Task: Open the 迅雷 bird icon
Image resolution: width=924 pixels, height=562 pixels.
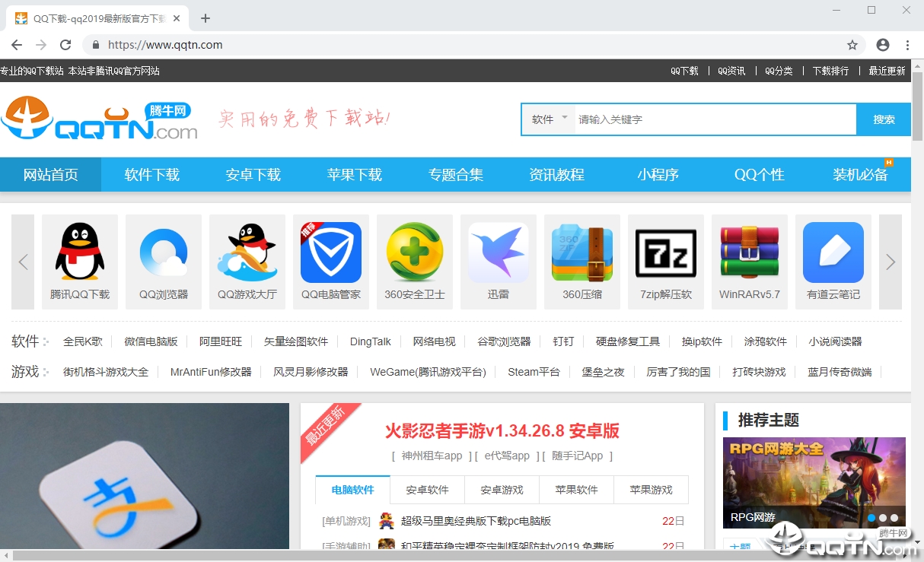Action: (499, 252)
